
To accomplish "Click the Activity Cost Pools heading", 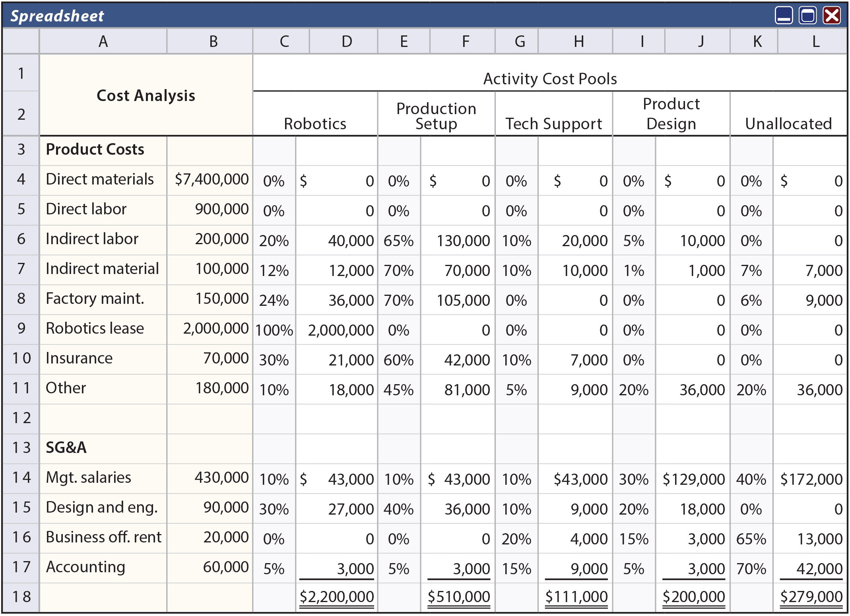I will [x=550, y=79].
